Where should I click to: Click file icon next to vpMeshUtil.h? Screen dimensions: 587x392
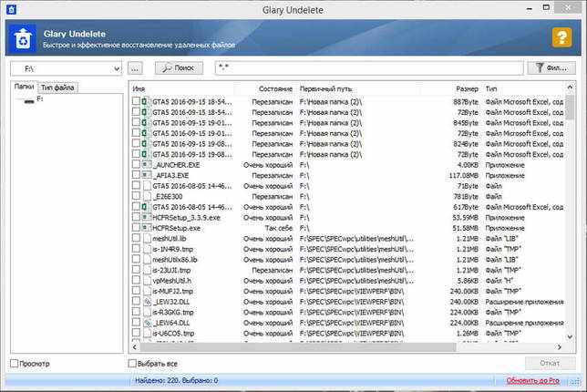point(147,280)
